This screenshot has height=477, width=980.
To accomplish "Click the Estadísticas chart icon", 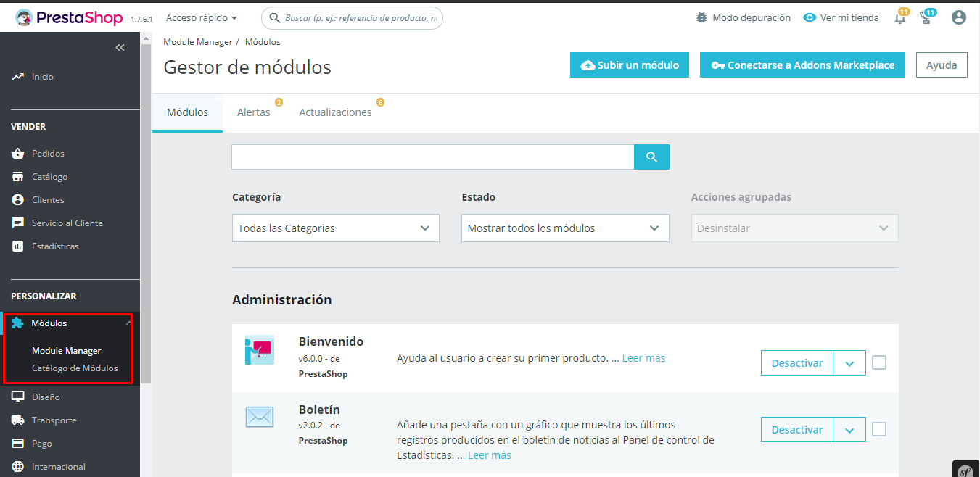I will click(18, 246).
